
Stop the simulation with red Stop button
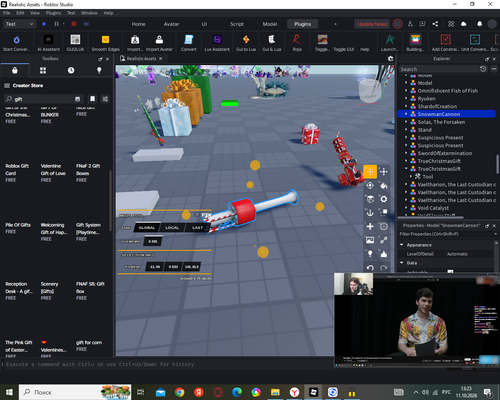tap(74, 24)
